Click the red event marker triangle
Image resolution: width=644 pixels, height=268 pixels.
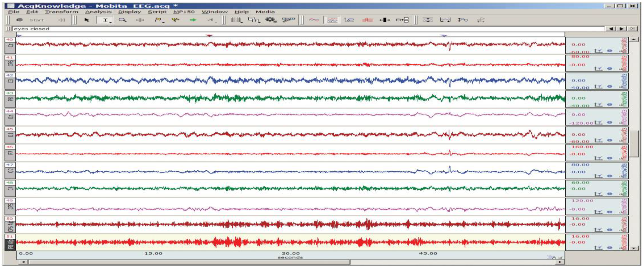[x=209, y=36]
